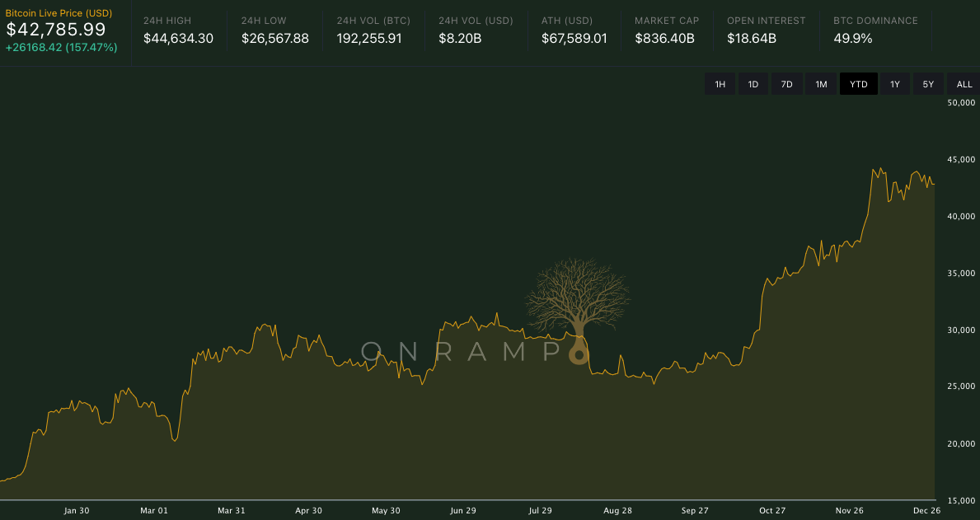Click the 50,000 y-axis label

(x=961, y=102)
